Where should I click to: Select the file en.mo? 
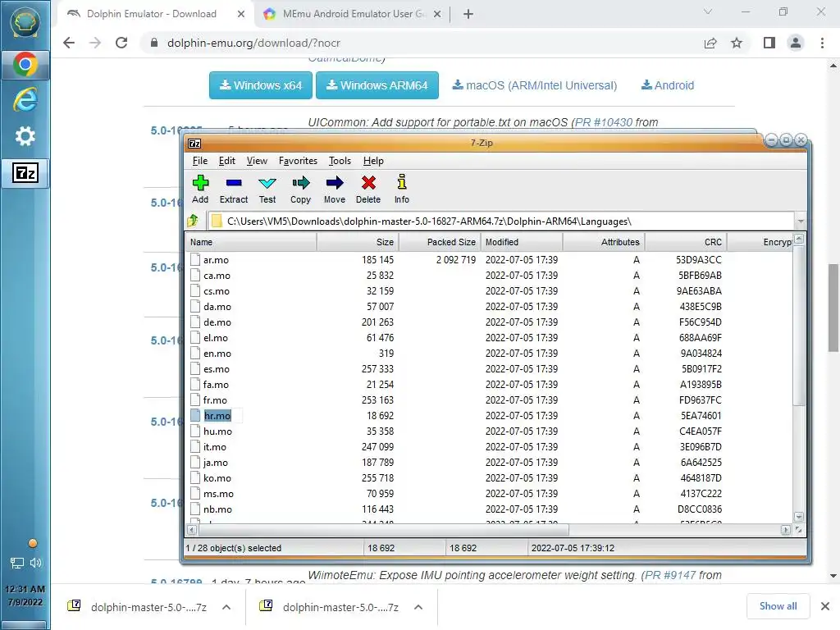217,354
